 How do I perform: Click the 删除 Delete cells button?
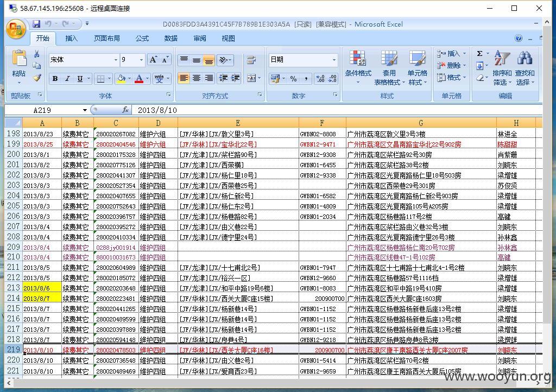451,66
